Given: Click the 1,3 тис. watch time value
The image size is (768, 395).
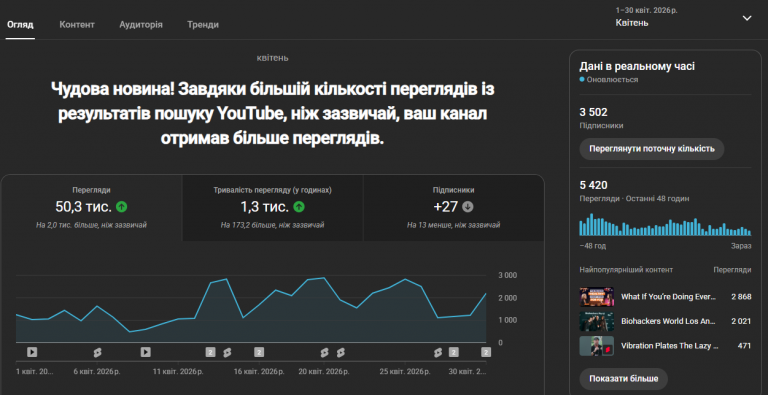Looking at the screenshot, I should [264, 207].
